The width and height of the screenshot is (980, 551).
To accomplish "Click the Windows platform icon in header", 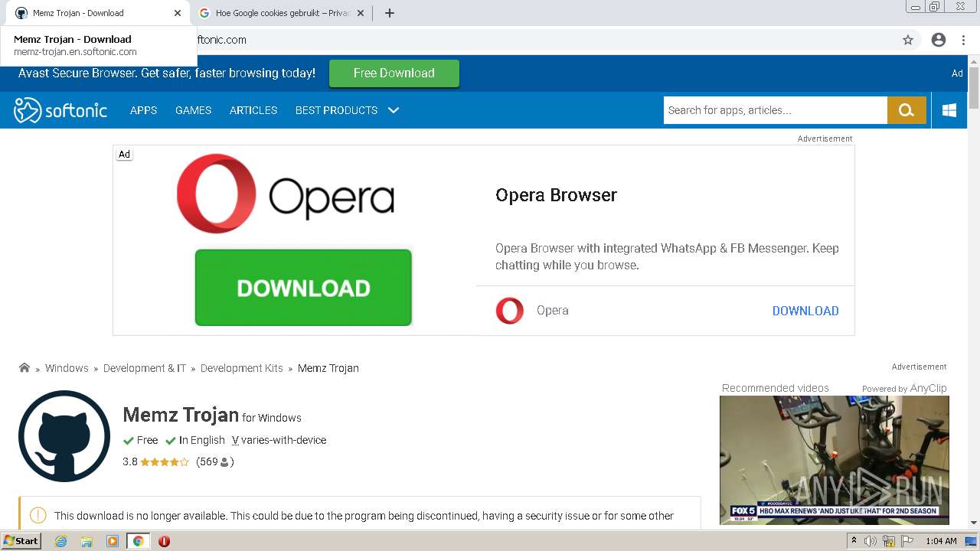I will (949, 110).
